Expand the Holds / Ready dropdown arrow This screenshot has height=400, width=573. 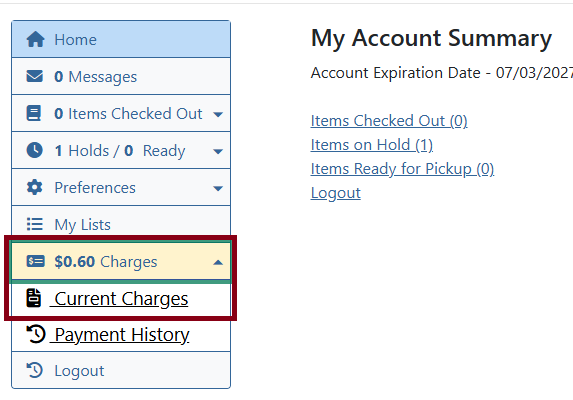218,151
